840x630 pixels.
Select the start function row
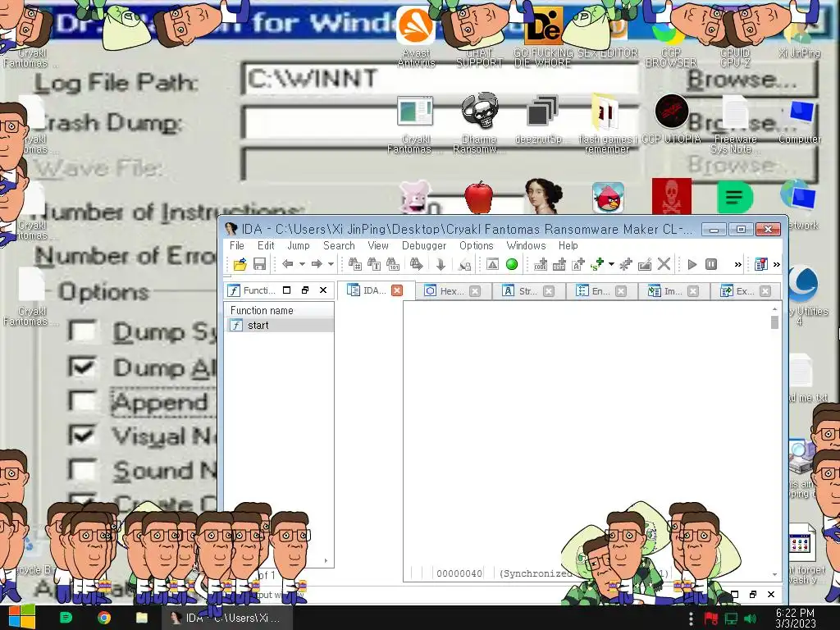point(279,325)
